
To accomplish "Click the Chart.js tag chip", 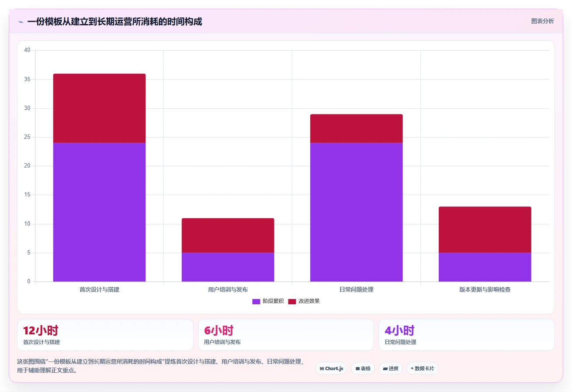I will (331, 368).
